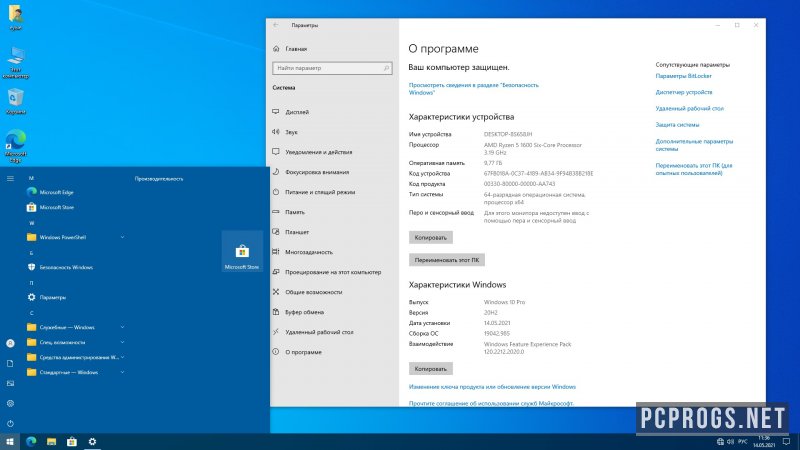Click the back arrow in Settings window
The image size is (800, 450).
276,25
